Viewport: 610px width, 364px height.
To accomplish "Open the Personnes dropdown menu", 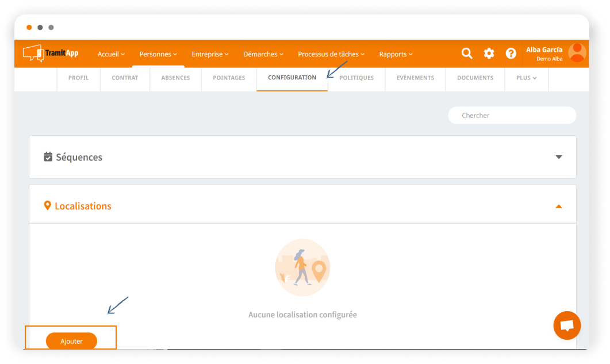I will 158,54.
